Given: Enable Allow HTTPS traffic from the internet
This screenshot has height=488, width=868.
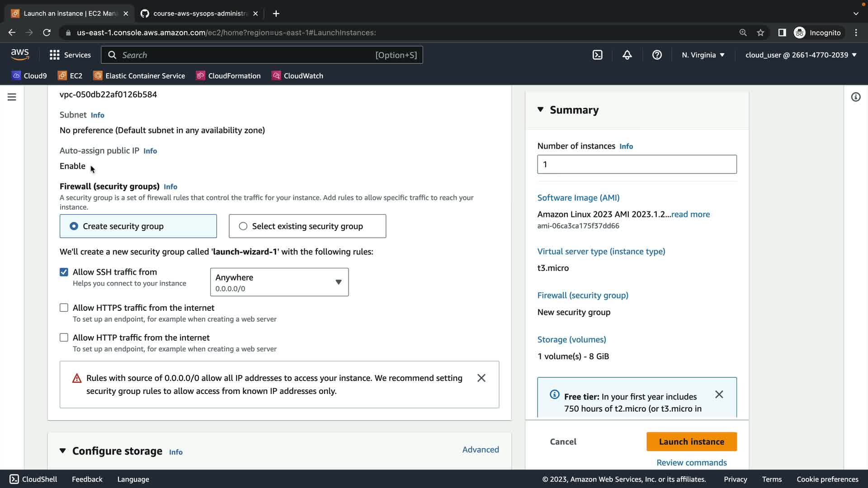Looking at the screenshot, I should pyautogui.click(x=64, y=308).
